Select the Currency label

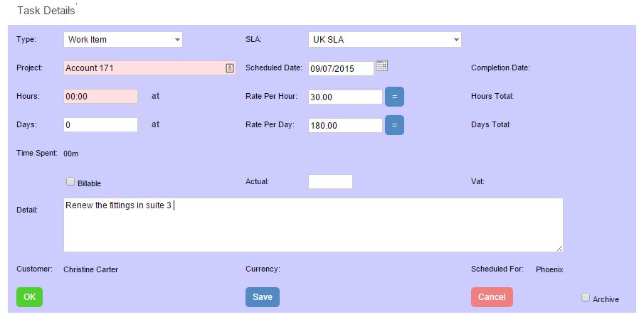[263, 269]
